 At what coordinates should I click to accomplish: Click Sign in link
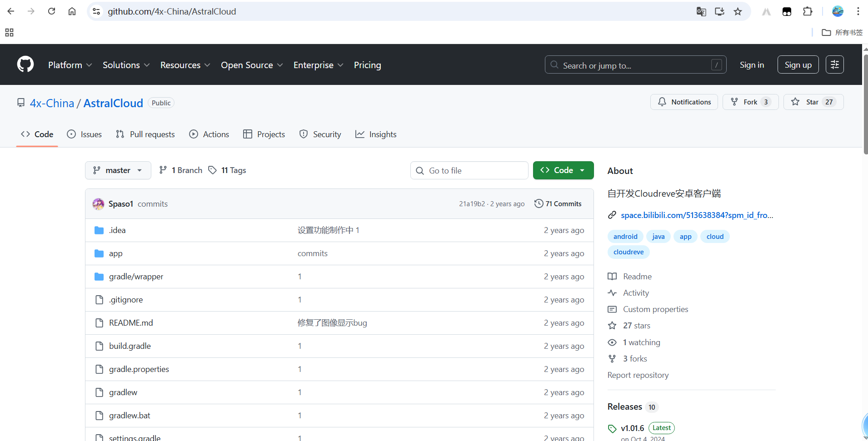752,64
